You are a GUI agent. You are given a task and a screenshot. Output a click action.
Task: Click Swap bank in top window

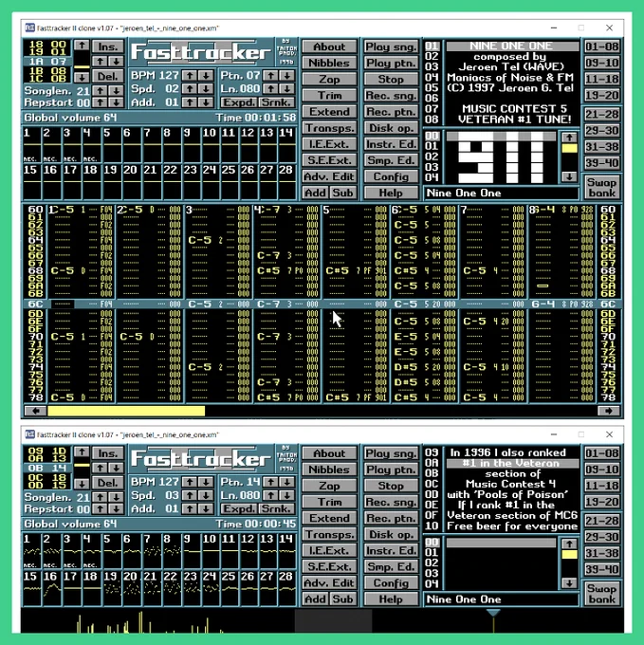tap(602, 188)
